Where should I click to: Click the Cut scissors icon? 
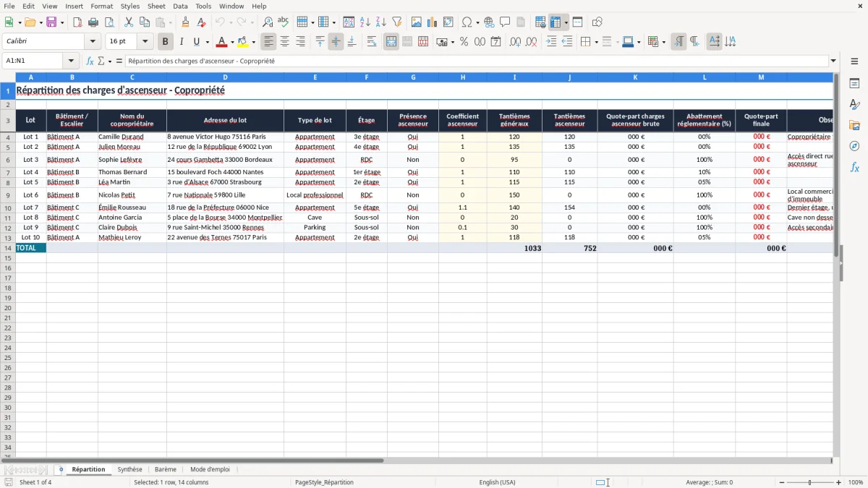click(129, 22)
